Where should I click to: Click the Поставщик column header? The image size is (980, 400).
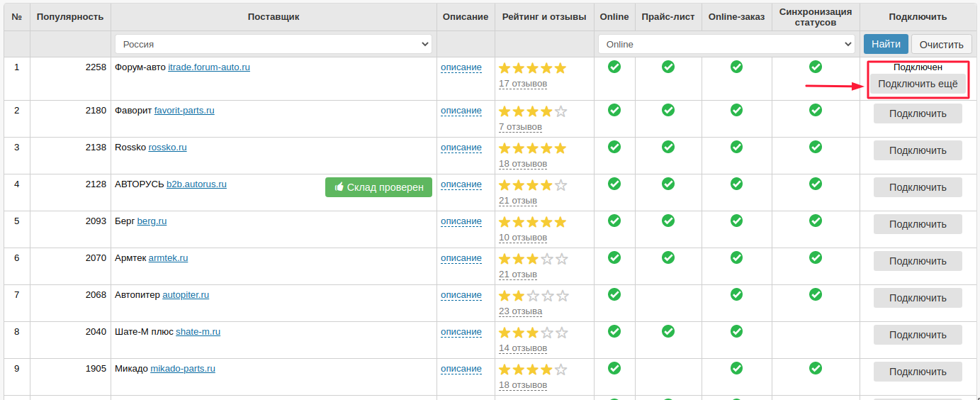click(x=274, y=17)
